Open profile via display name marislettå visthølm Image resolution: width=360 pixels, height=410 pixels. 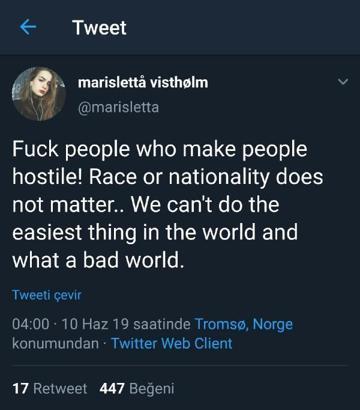(x=143, y=82)
